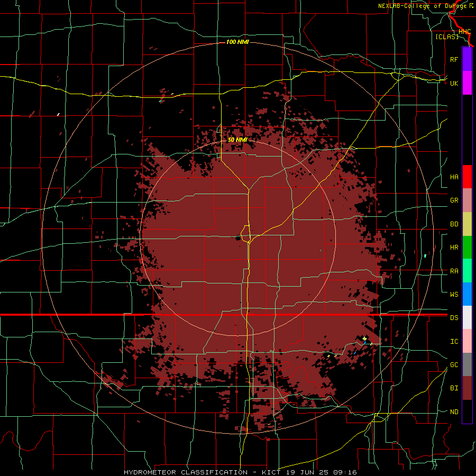Click the GC legend label
This screenshot has width=476, height=476.
[x=454, y=365]
